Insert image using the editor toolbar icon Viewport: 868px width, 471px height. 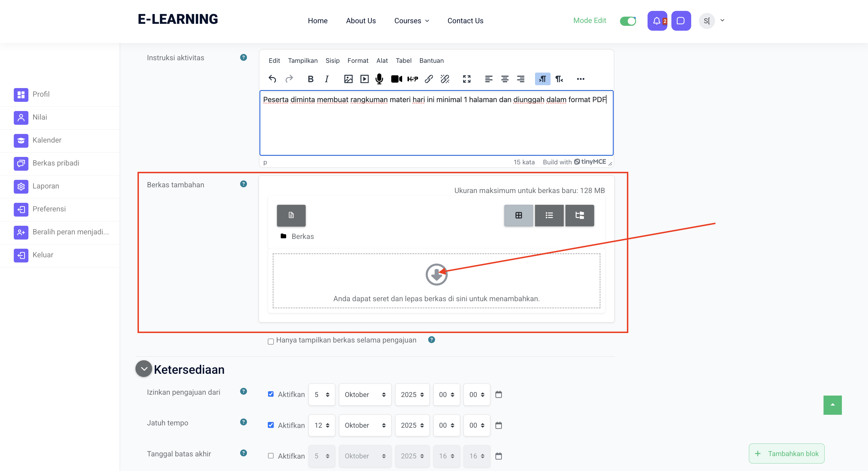pyautogui.click(x=348, y=79)
